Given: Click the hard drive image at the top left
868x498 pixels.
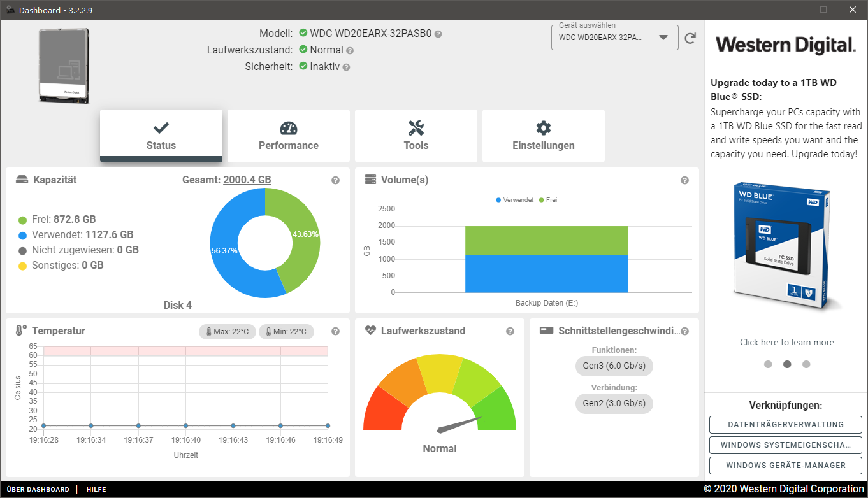Looking at the screenshot, I should [64, 66].
